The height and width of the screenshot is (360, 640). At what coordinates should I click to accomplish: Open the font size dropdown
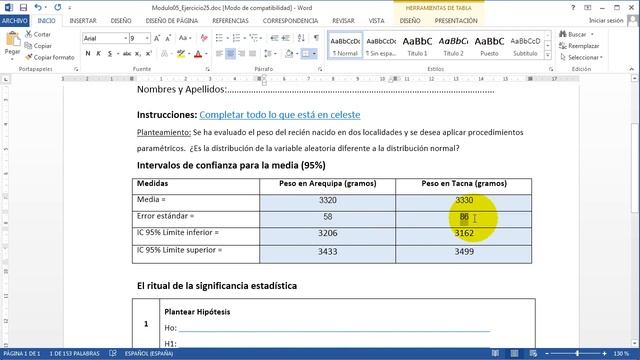(147, 38)
